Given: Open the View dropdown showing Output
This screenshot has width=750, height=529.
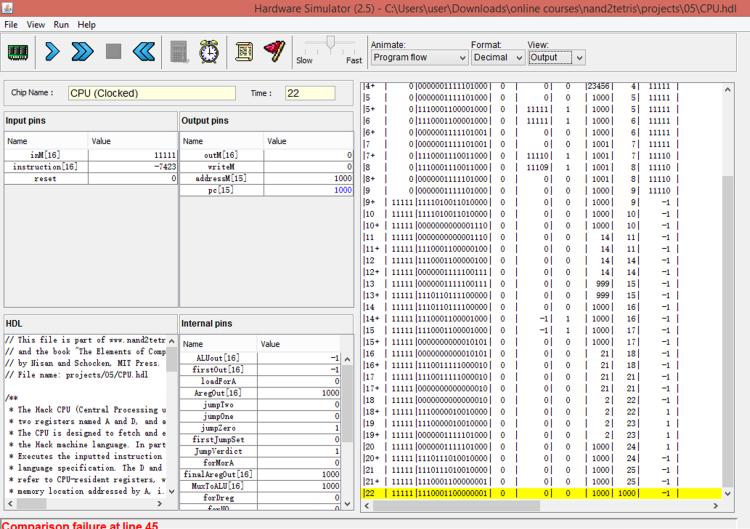Looking at the screenshot, I should 555,57.
